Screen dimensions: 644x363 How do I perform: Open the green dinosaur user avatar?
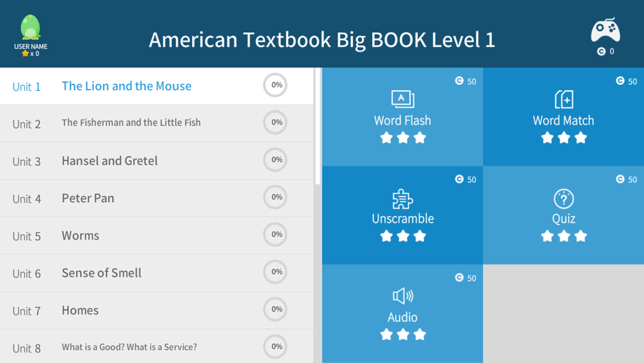coord(30,28)
